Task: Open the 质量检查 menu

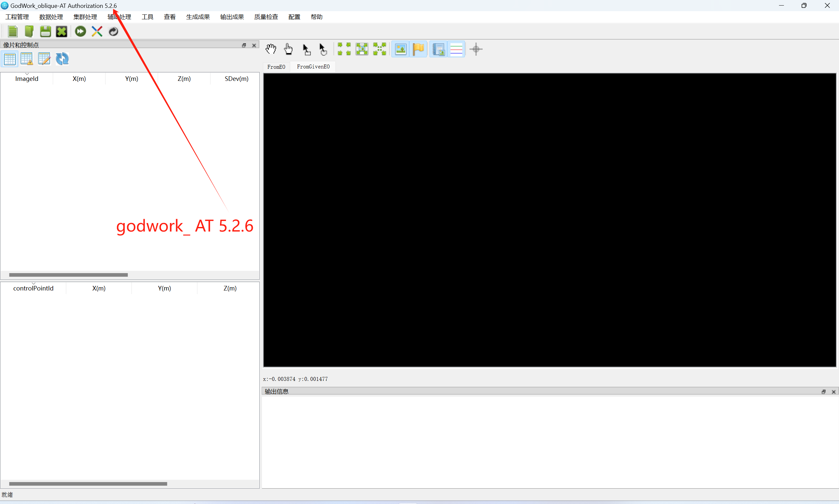Action: click(266, 17)
